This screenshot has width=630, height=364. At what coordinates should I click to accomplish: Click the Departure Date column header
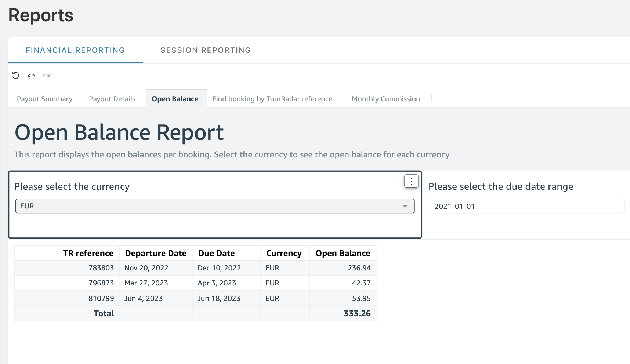coord(156,253)
